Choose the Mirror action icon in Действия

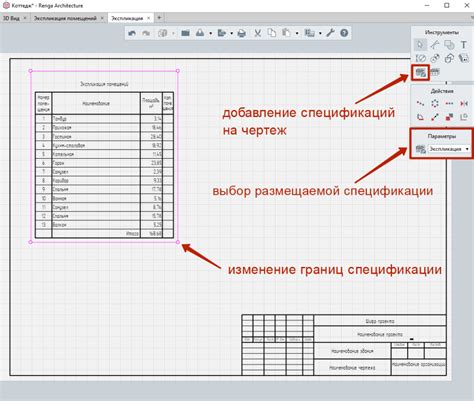pos(464,104)
